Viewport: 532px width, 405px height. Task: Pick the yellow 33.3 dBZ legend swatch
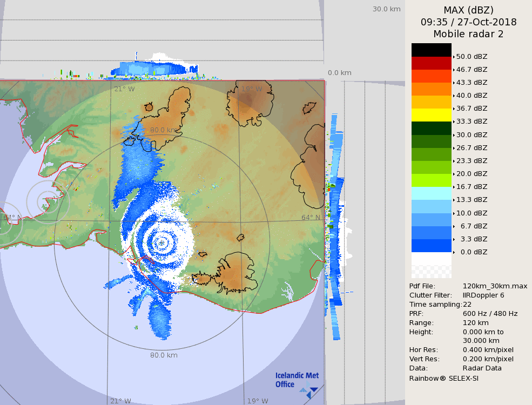(431, 115)
